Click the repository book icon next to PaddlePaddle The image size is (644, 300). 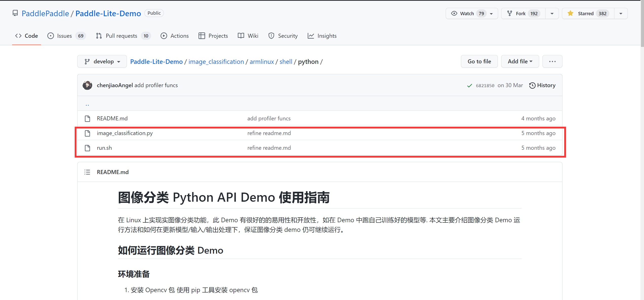[15, 13]
